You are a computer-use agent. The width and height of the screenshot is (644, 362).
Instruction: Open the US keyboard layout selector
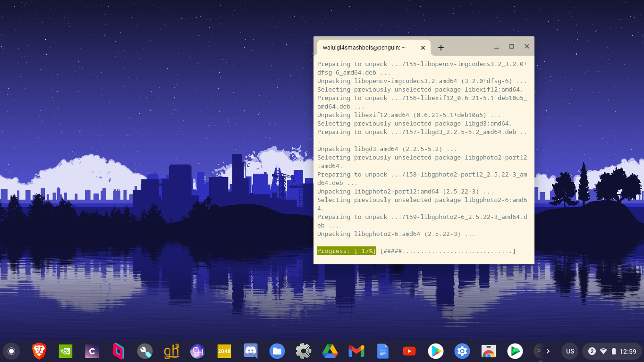[x=569, y=351]
